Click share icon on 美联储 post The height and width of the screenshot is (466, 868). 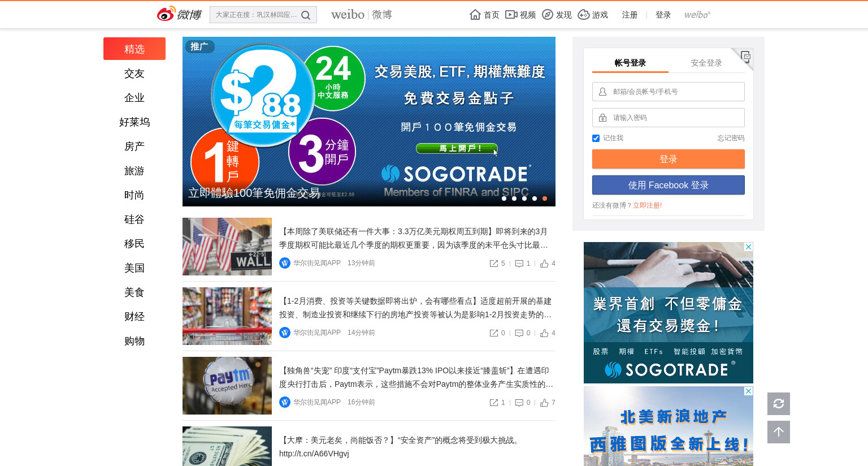[x=494, y=264]
